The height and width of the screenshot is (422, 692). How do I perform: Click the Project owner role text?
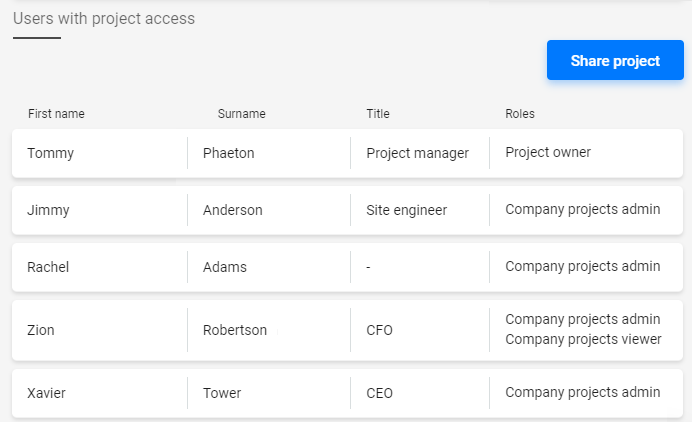click(x=548, y=152)
